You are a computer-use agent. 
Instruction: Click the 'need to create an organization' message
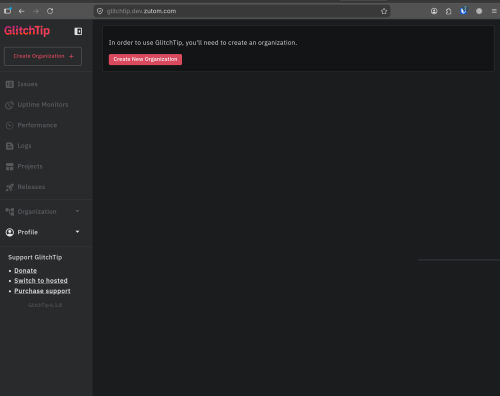203,43
